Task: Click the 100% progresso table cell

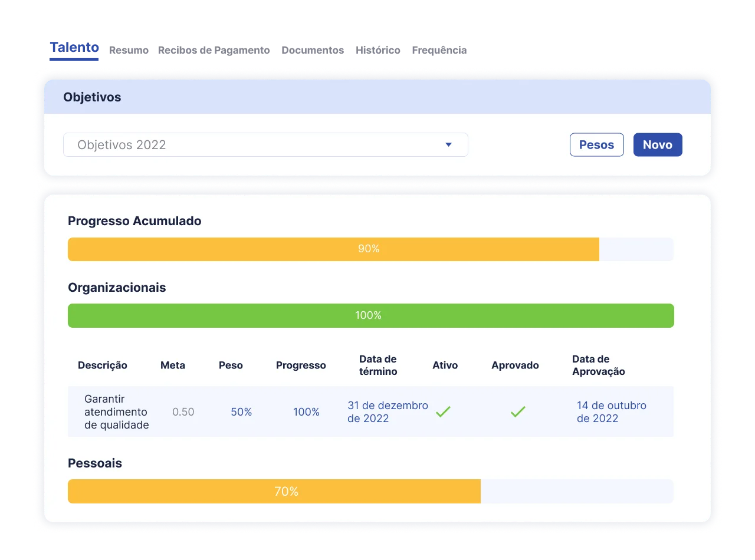Action: tap(306, 412)
